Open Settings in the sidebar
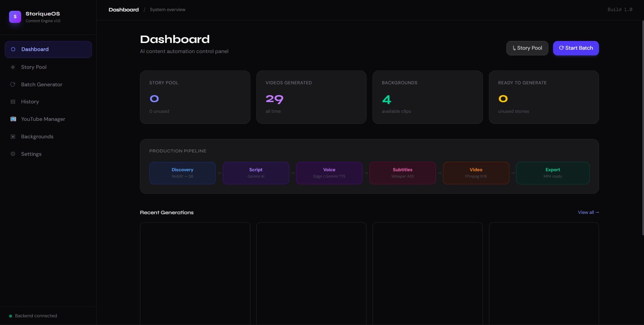644x325 pixels. (x=48, y=154)
